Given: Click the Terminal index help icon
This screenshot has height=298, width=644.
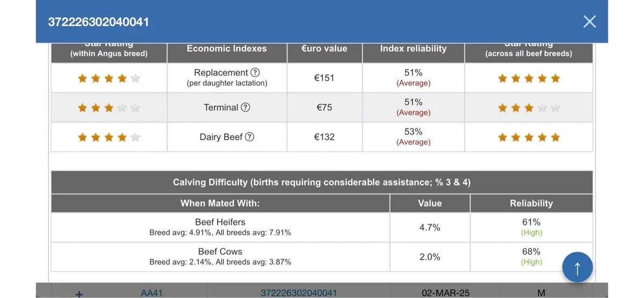Looking at the screenshot, I should (245, 107).
